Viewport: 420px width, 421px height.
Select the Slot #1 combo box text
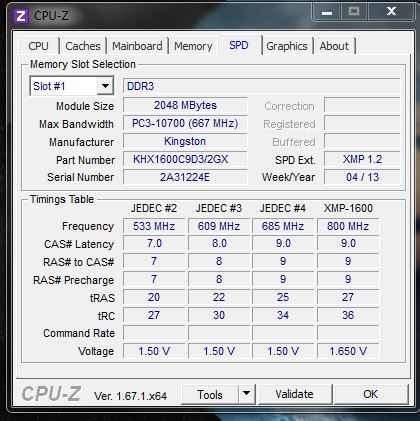tap(49, 86)
